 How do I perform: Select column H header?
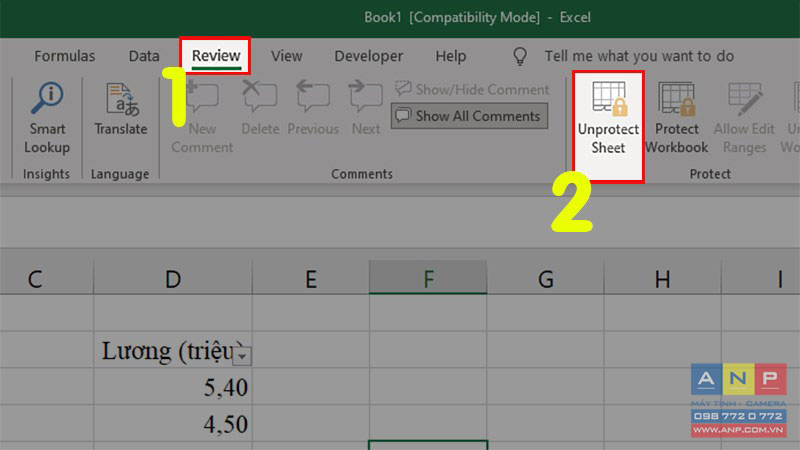click(662, 277)
